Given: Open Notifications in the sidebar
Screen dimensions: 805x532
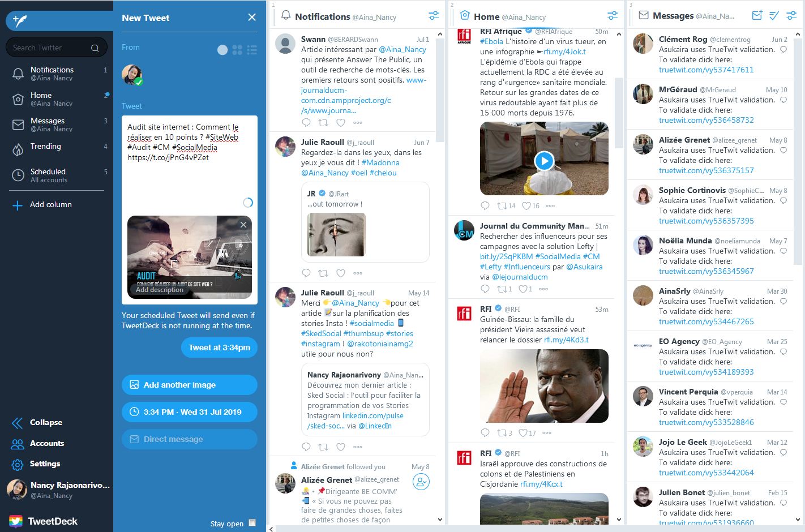Looking at the screenshot, I should pos(57,73).
